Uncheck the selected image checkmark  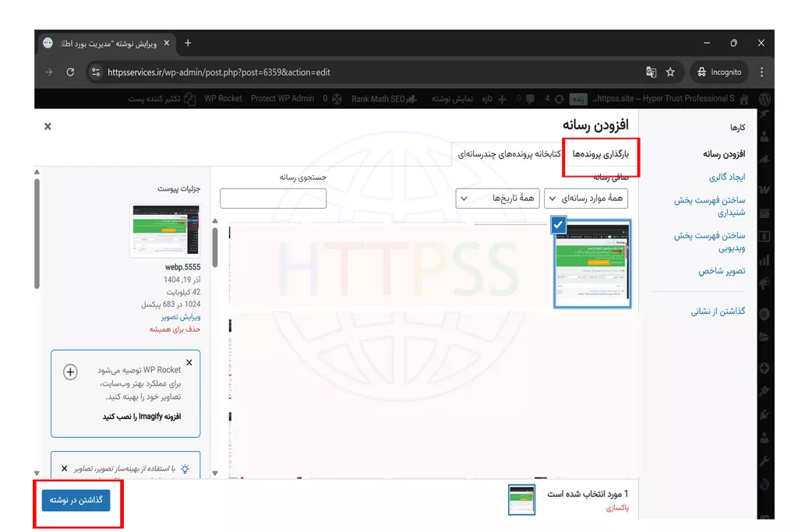point(557,224)
